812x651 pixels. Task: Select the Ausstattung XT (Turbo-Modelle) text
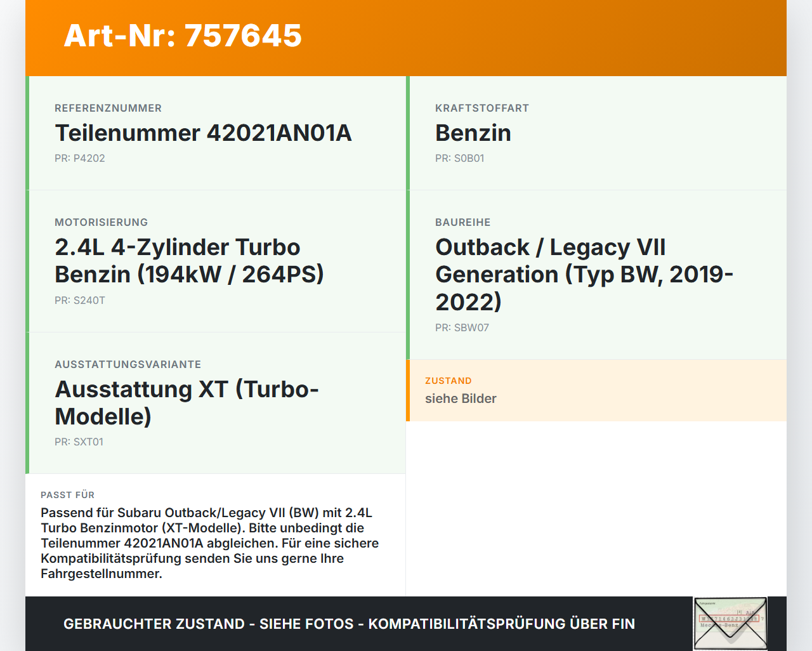pos(187,402)
